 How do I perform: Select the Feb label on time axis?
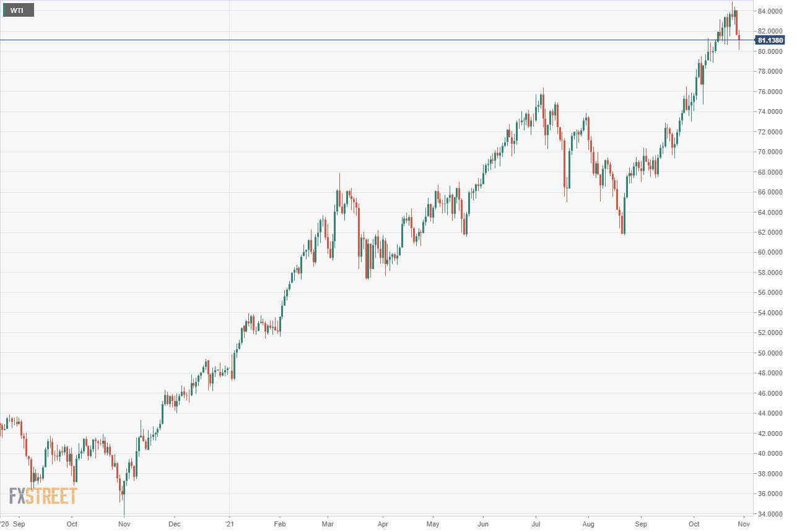pos(279,524)
